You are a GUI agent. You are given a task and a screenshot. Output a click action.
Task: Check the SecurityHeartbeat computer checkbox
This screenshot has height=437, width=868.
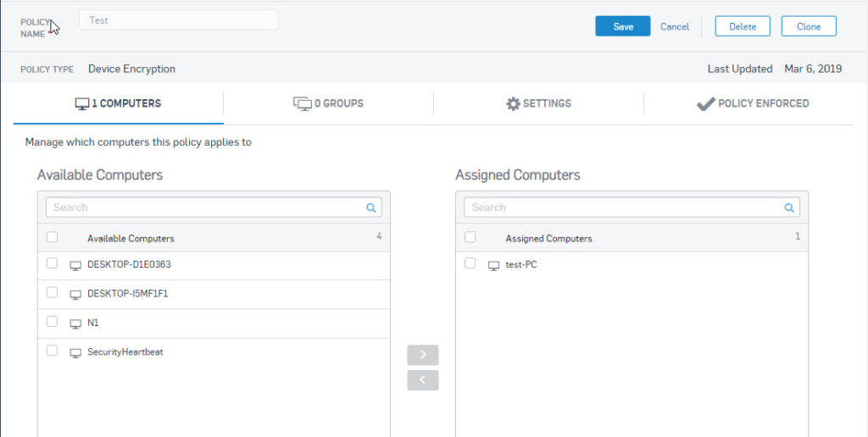point(52,350)
